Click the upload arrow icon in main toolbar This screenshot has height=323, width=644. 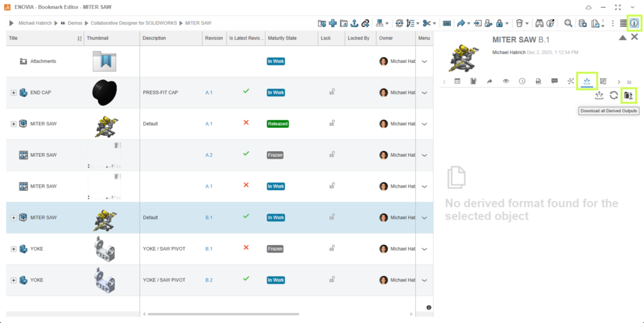click(x=355, y=23)
